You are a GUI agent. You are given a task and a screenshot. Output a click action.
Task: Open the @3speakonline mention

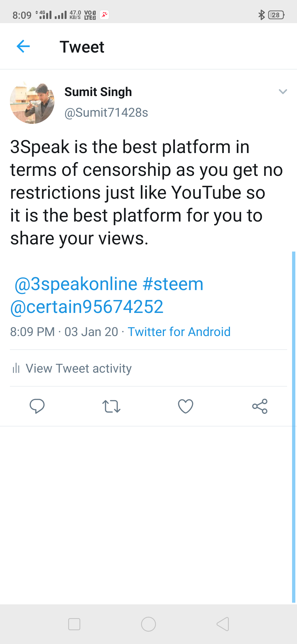click(76, 284)
